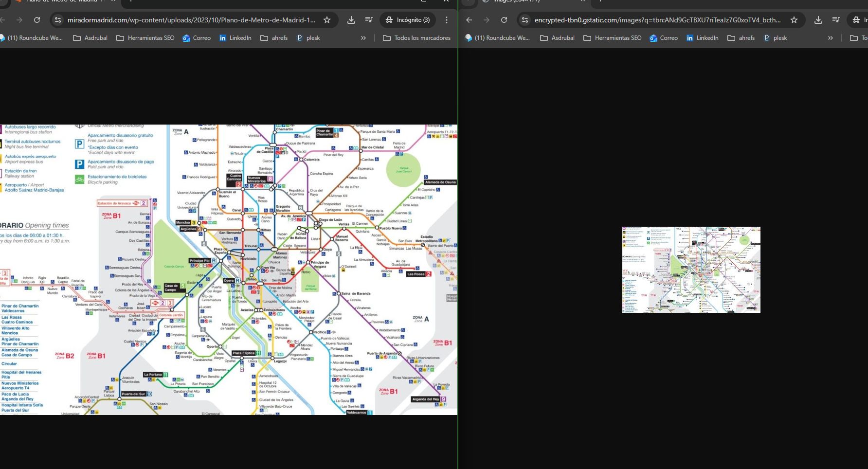Expand hidden bookmarks with the chevron
The height and width of the screenshot is (469, 868).
coord(363,37)
